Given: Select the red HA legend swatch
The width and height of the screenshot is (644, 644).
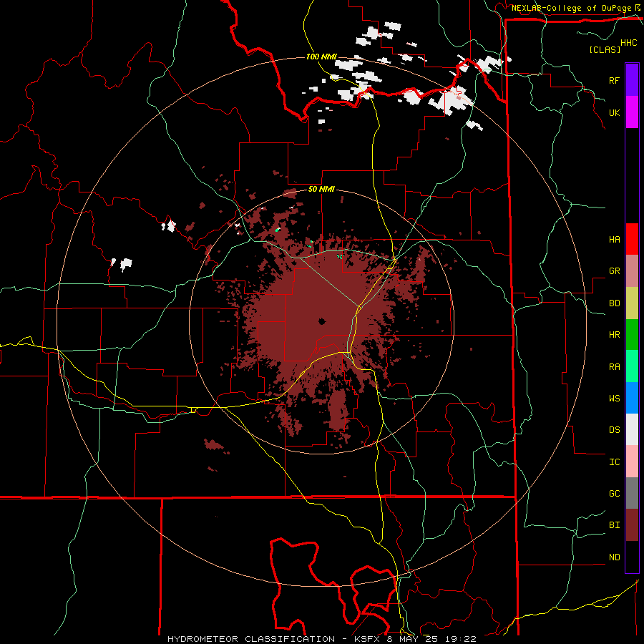Looking at the screenshot, I should (632, 239).
